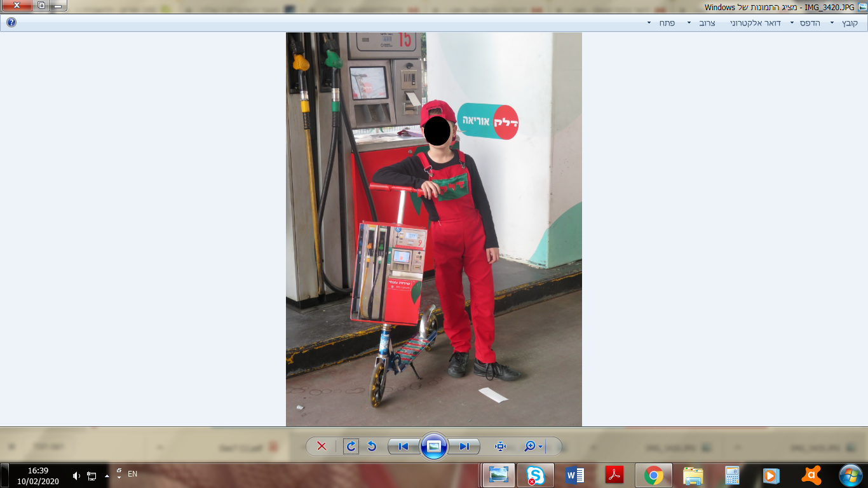Viewport: 868px width, 488px height.
Task: Open the clock showing 16:39
Action: (x=38, y=475)
